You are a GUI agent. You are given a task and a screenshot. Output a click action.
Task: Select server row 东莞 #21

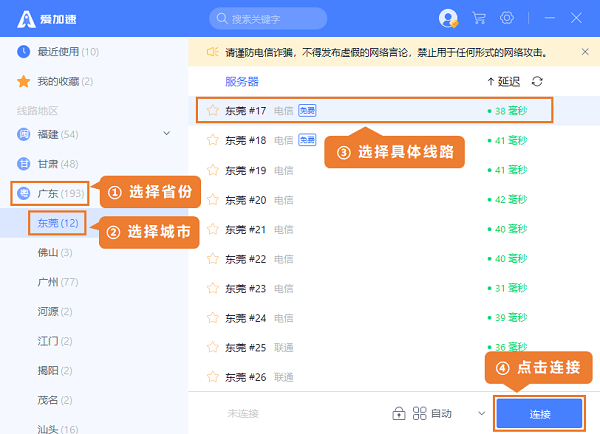(394, 229)
